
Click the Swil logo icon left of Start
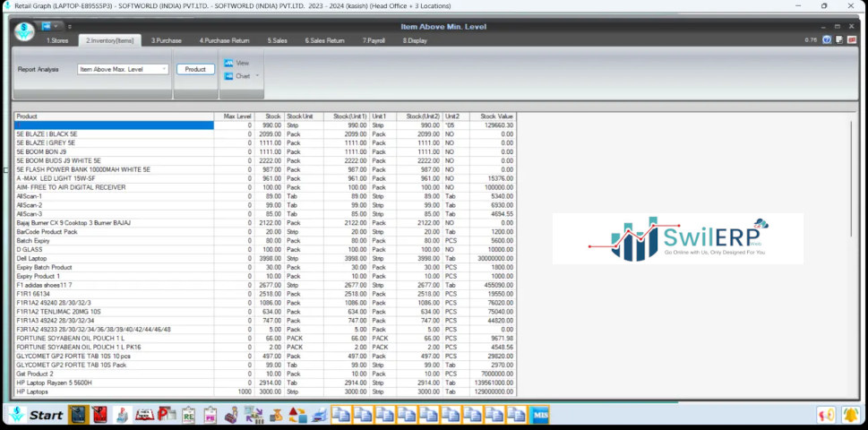click(17, 415)
